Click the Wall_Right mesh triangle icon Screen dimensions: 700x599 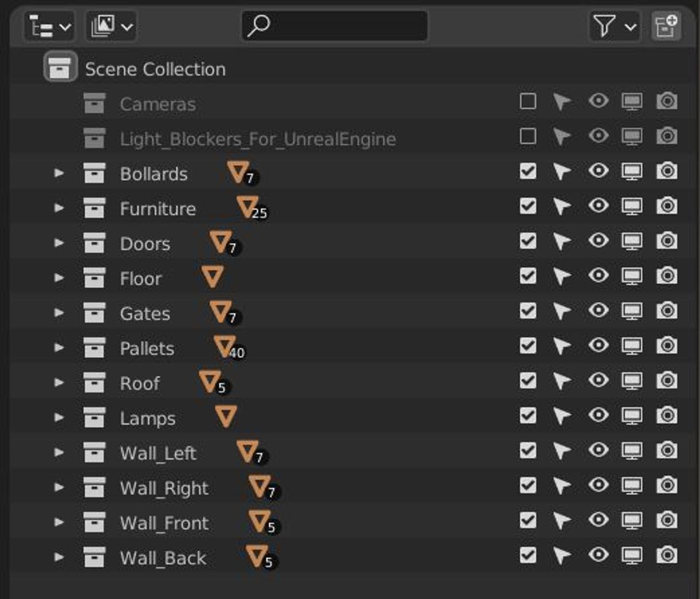[x=259, y=486]
